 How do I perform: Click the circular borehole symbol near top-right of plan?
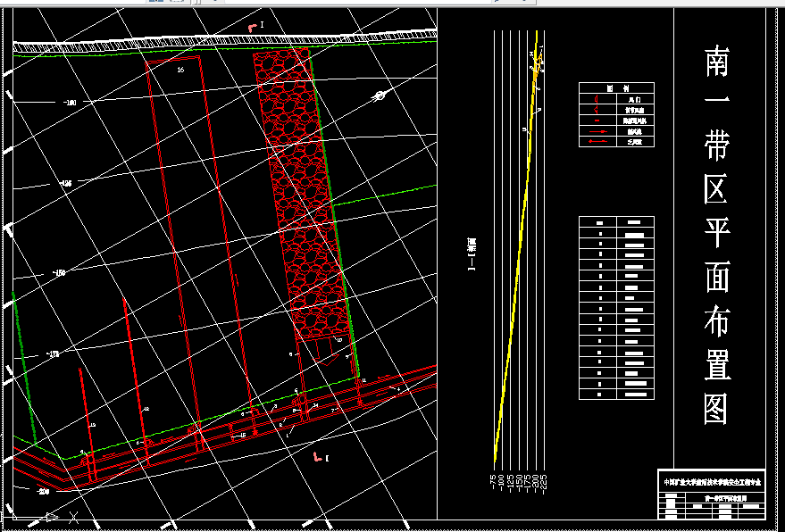tap(380, 96)
